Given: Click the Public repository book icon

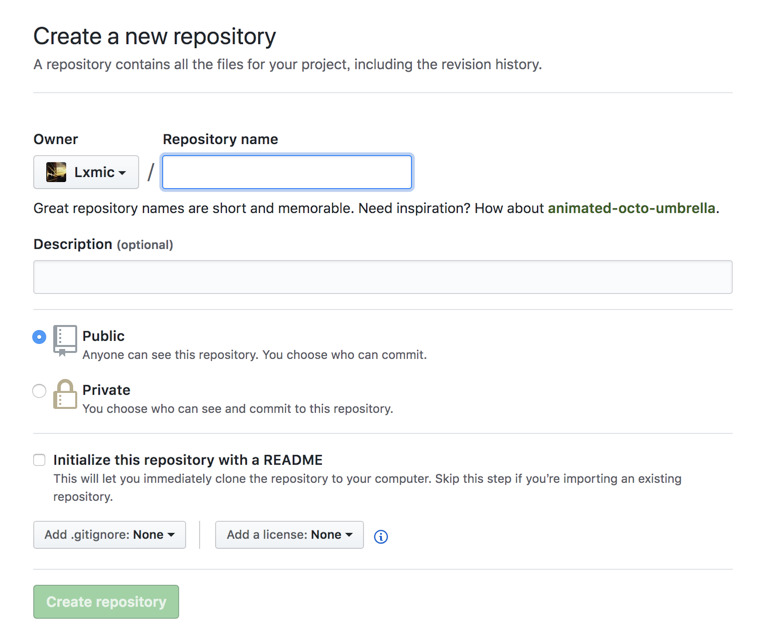Looking at the screenshot, I should (x=65, y=339).
